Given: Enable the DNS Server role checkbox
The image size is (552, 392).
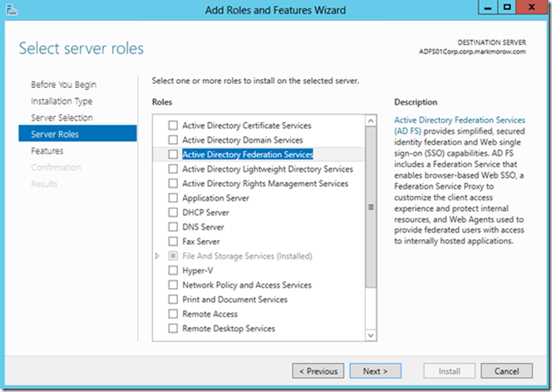Looking at the screenshot, I should click(x=173, y=227).
